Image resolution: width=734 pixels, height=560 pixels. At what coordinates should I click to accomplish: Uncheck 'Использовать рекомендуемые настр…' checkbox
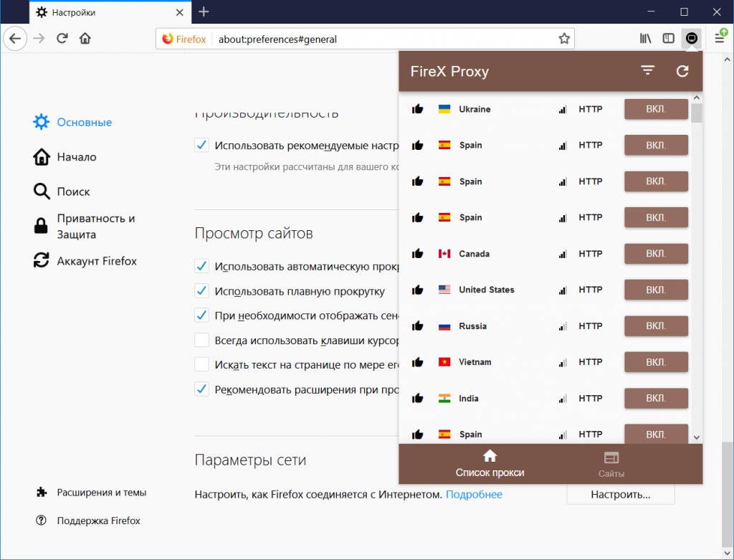(x=201, y=145)
